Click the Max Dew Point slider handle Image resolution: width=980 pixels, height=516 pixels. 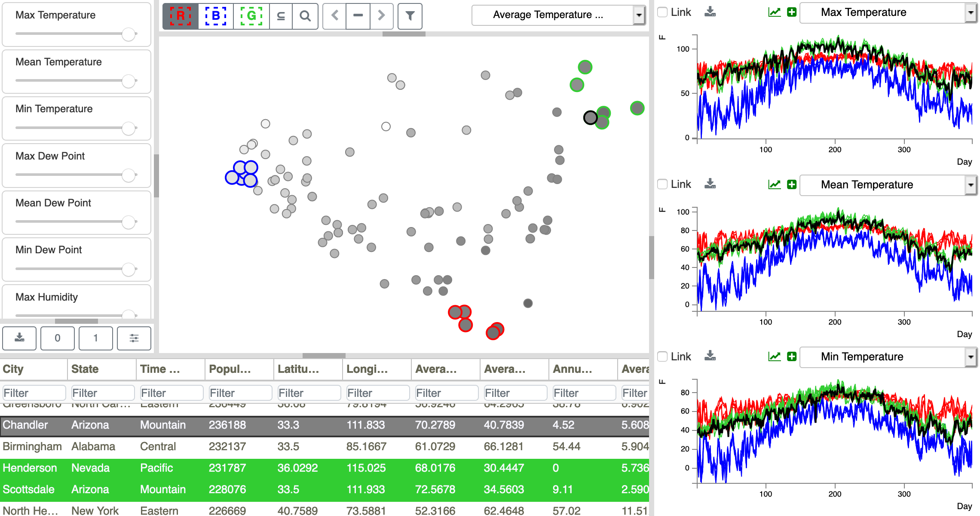pyautogui.click(x=129, y=175)
